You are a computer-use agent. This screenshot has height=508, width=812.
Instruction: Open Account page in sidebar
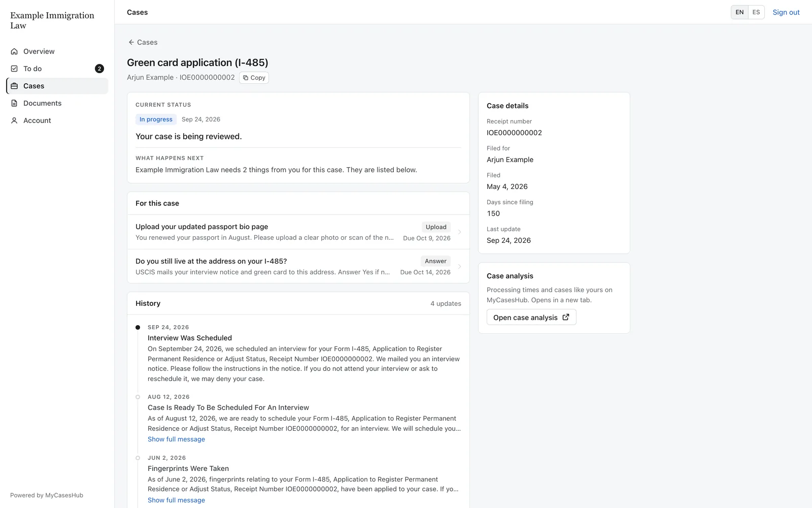coord(57,120)
